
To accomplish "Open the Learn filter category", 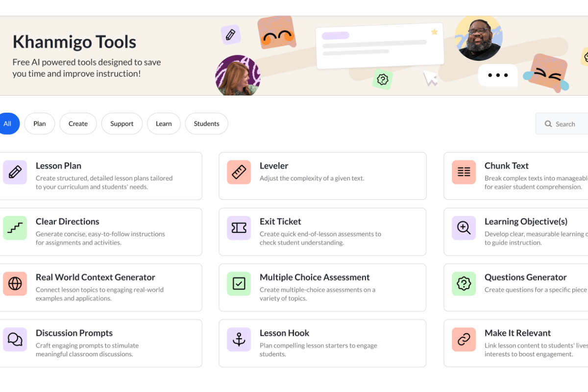I will 164,123.
